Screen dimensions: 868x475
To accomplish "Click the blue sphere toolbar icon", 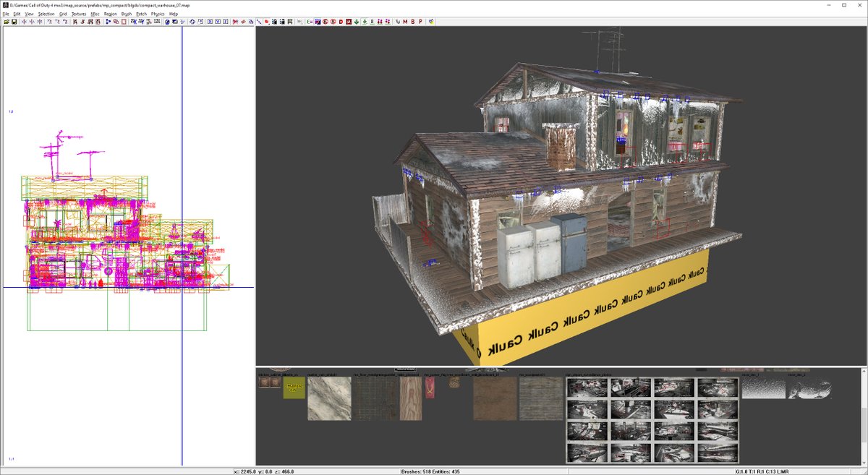I will click(x=167, y=22).
